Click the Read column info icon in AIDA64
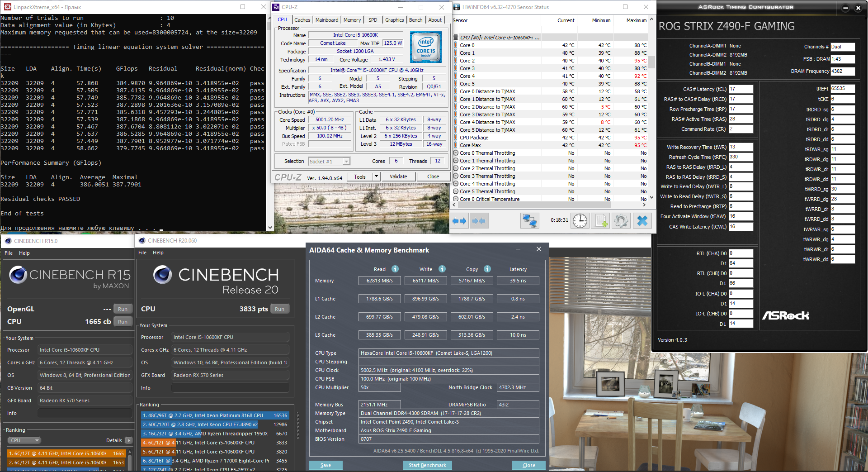Image resolution: width=868 pixels, height=472 pixels. tap(395, 269)
